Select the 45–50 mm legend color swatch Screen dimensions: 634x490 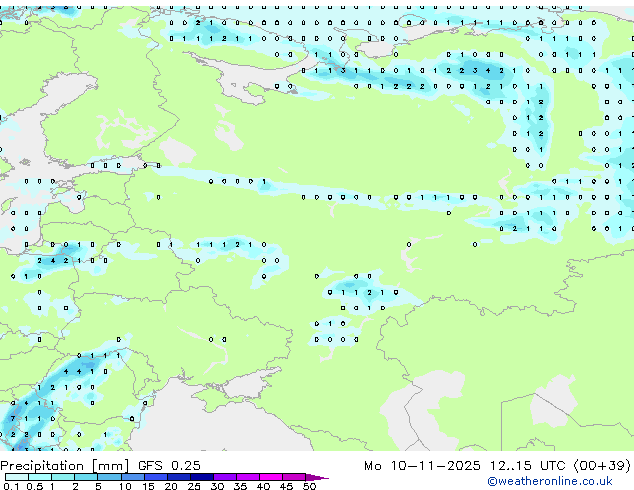pos(294,477)
